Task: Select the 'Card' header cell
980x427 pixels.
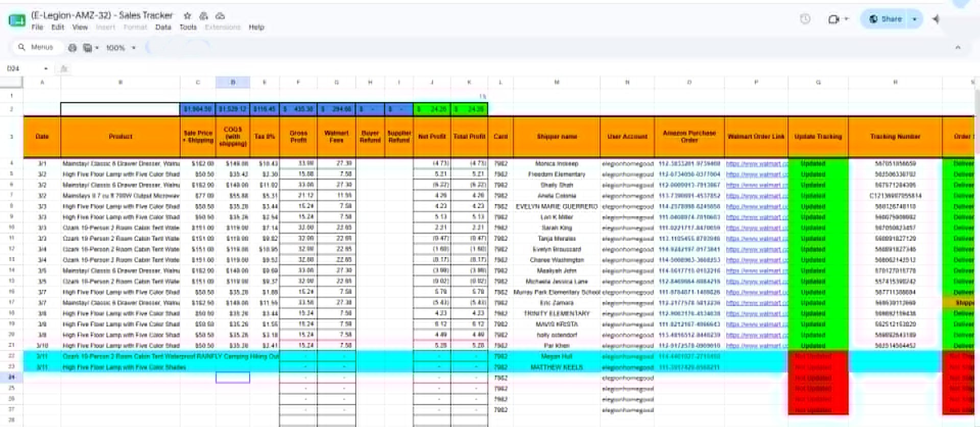Action: [x=500, y=137]
